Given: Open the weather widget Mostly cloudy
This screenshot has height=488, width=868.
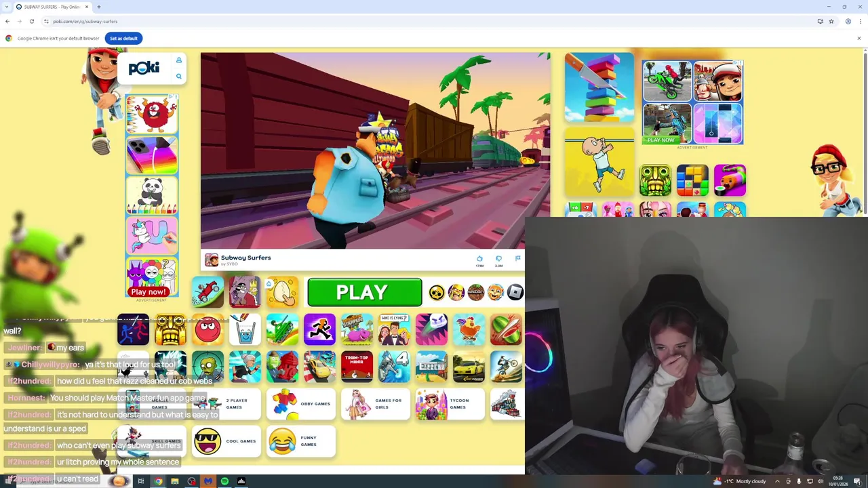Looking at the screenshot, I should pyautogui.click(x=740, y=481).
